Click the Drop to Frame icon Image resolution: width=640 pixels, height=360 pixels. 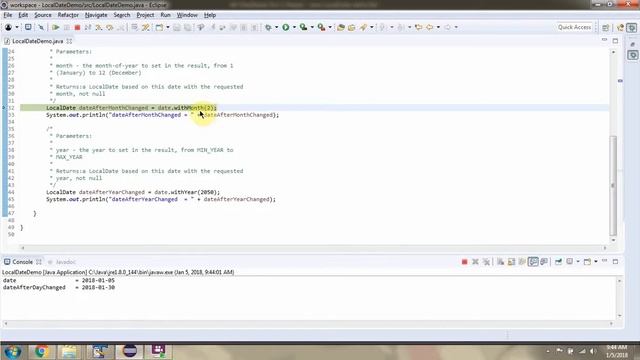click(134, 27)
